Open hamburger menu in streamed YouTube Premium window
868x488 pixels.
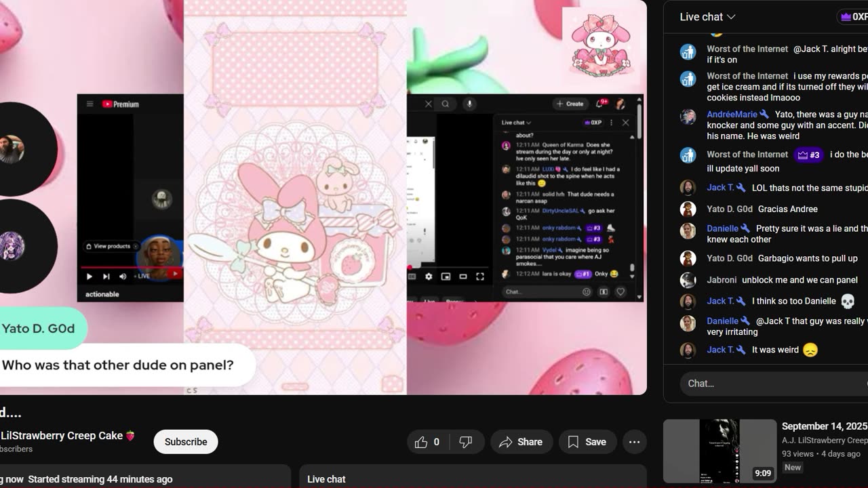point(90,104)
